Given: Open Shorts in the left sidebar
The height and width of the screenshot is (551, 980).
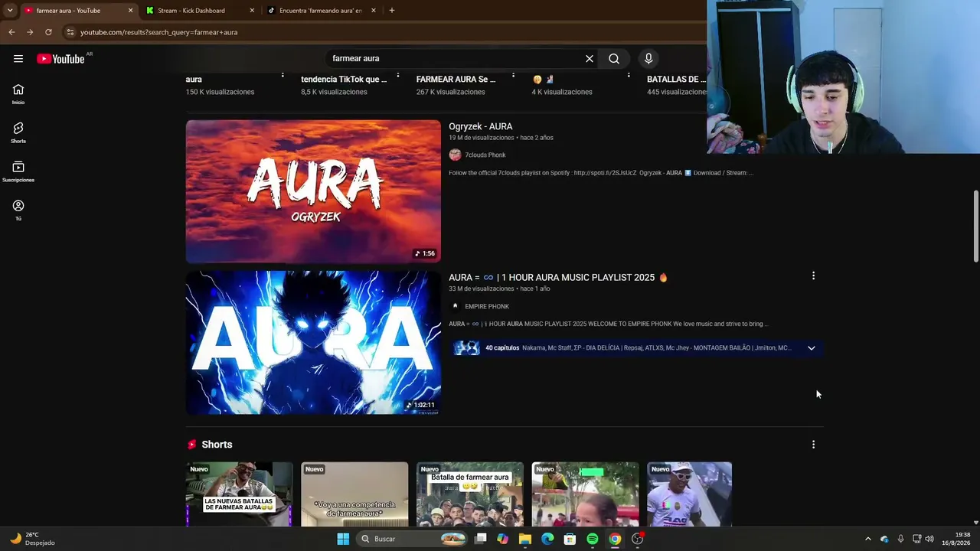Looking at the screenshot, I should pyautogui.click(x=18, y=132).
